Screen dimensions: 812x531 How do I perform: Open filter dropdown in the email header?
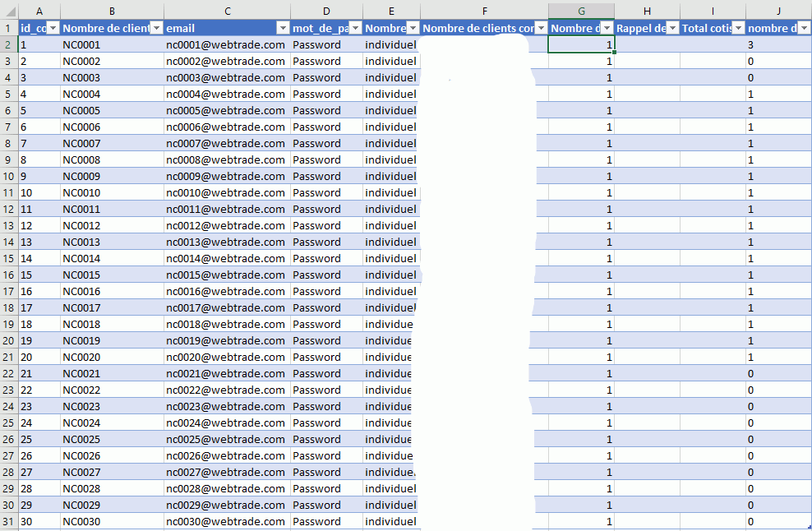(282, 28)
